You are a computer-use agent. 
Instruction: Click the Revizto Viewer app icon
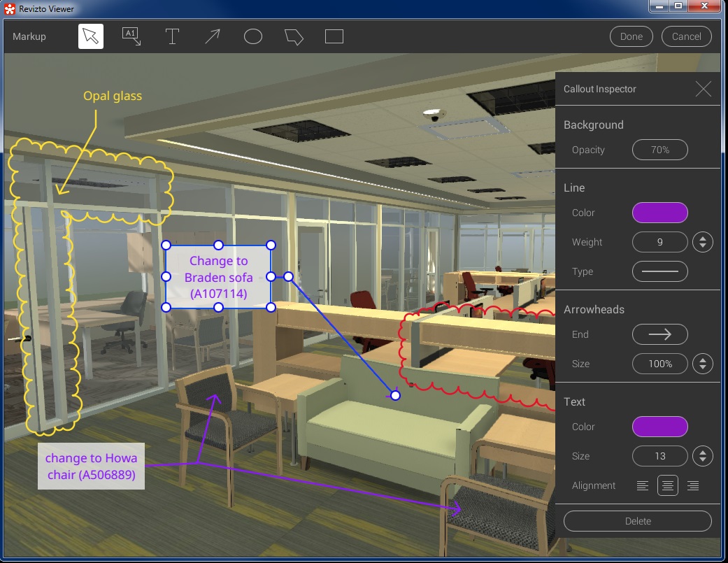[9, 8]
